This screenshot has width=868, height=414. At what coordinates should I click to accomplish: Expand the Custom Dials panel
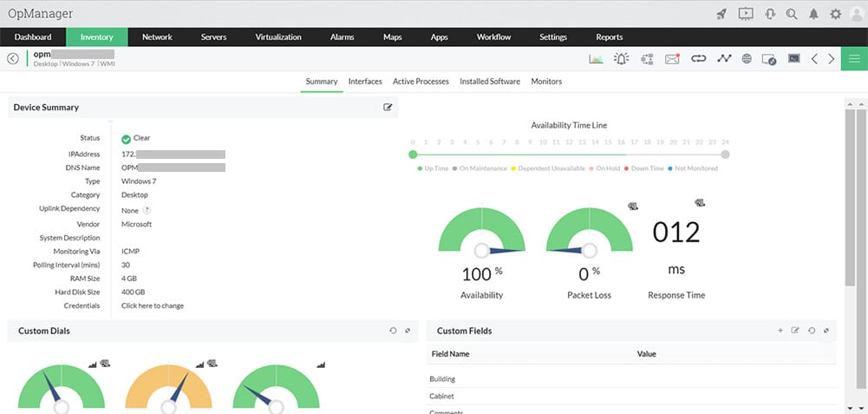click(x=408, y=331)
